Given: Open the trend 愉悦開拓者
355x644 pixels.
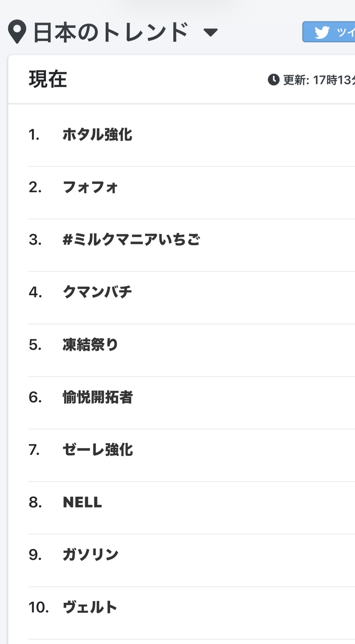Looking at the screenshot, I should point(98,397).
